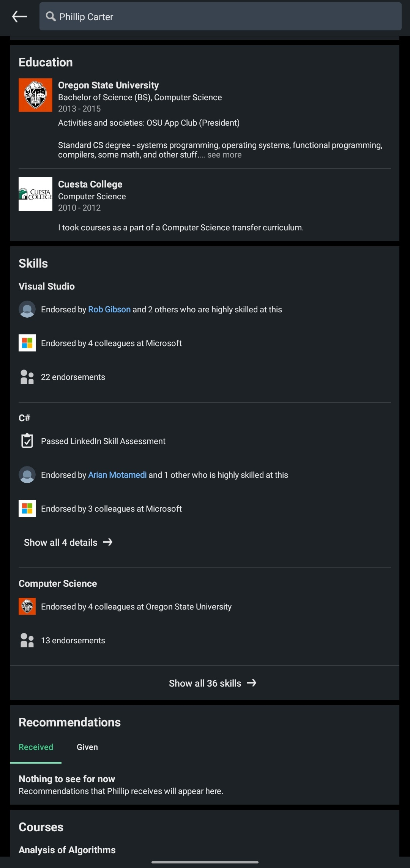This screenshot has width=410, height=868.
Task: Tap the 2010 - 2012 date range
Action: [79, 208]
